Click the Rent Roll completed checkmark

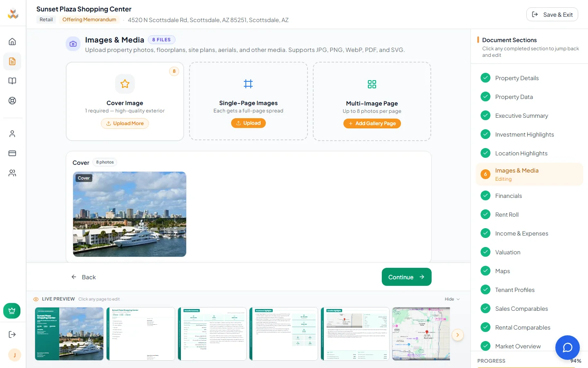click(486, 214)
